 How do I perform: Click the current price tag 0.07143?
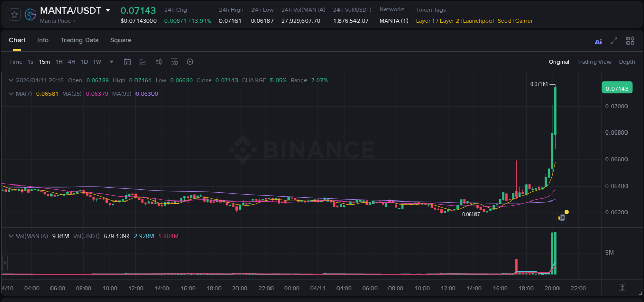617,88
